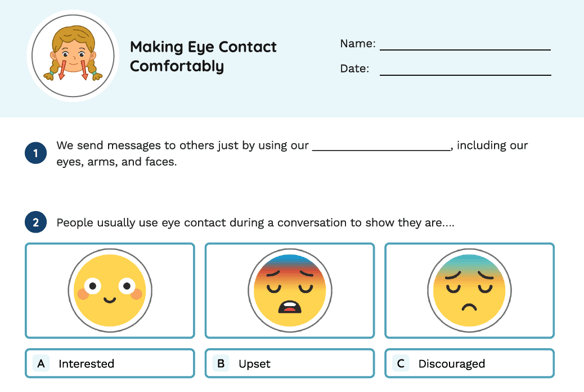584x392 pixels.
Task: Click the Making Eye Contact Comfortably title
Action: (x=203, y=56)
